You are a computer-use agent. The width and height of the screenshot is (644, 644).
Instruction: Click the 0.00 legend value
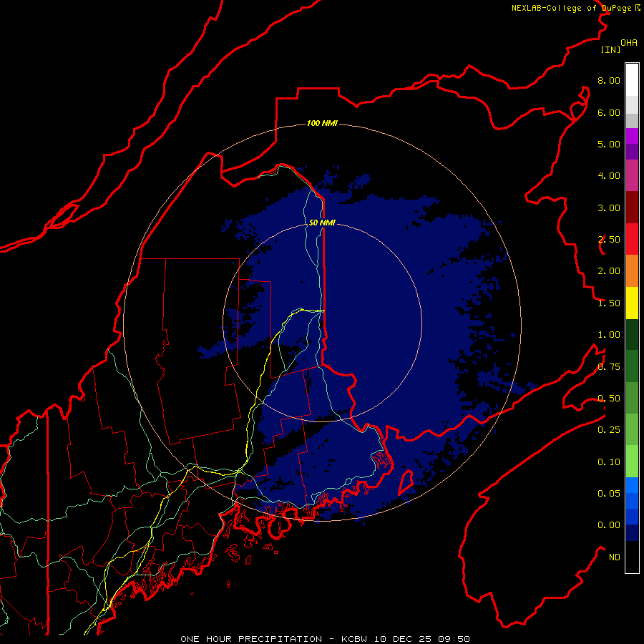[x=609, y=525]
